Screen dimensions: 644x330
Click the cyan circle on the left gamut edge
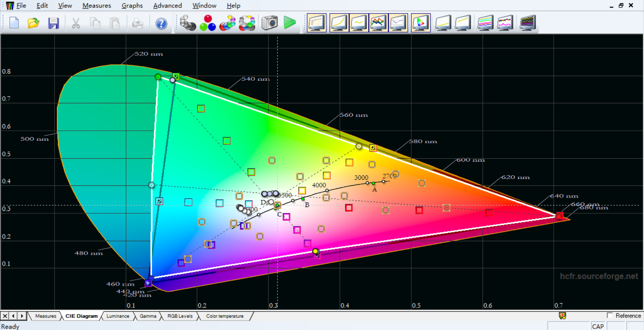152,185
